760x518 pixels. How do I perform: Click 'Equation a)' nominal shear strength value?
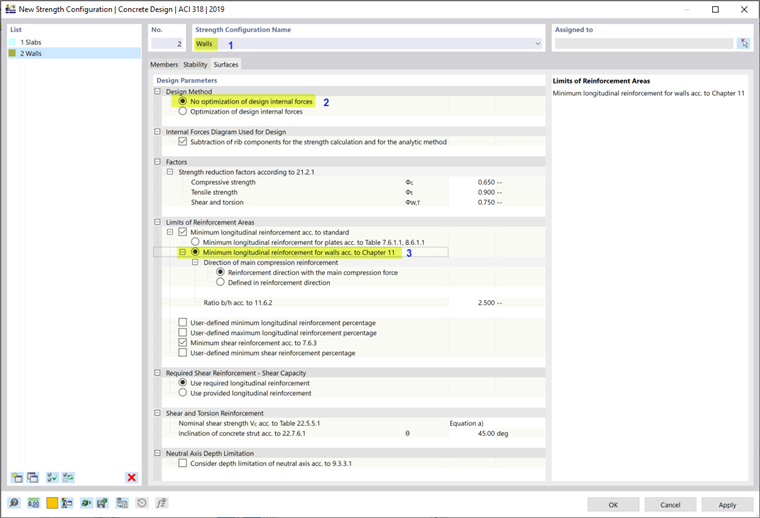click(466, 423)
